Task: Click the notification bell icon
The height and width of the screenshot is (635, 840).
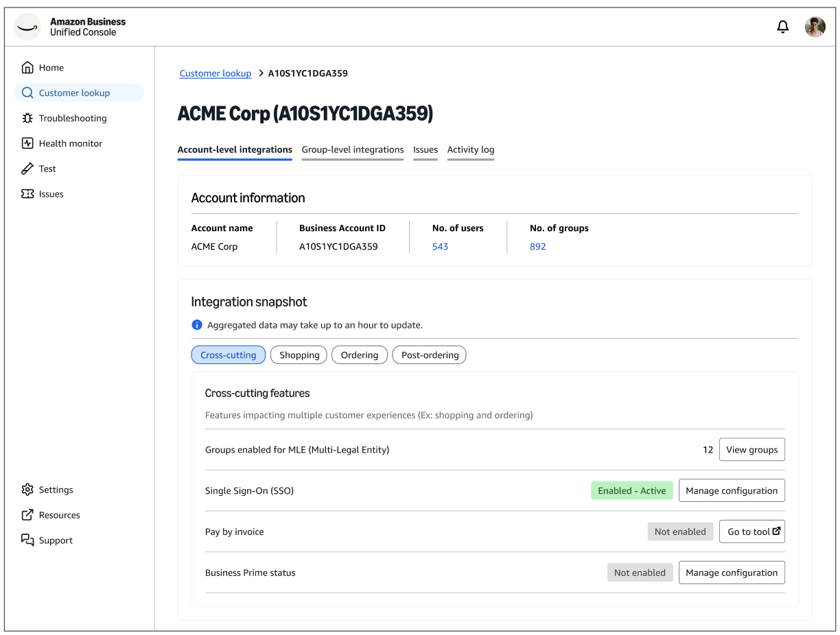Action: pos(782,27)
